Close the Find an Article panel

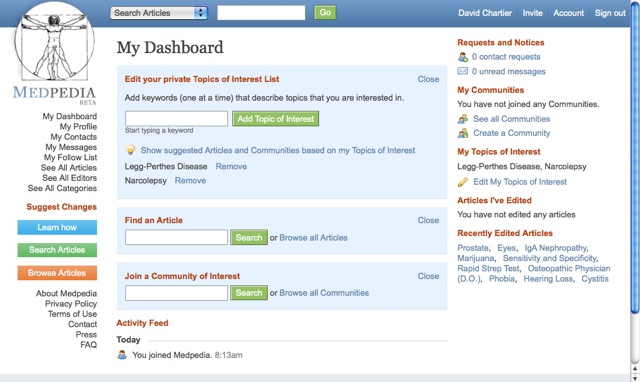(x=428, y=220)
